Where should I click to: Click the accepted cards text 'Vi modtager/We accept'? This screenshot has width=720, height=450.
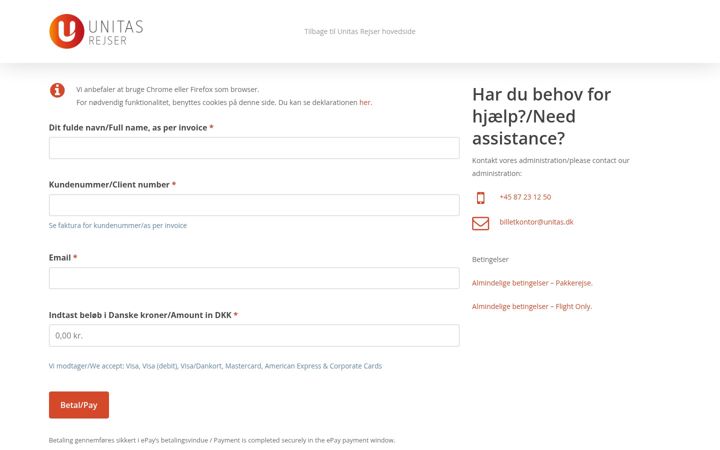click(x=215, y=366)
